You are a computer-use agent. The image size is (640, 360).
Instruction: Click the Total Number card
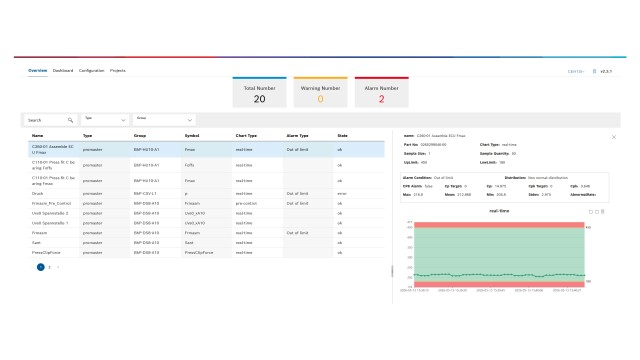pyautogui.click(x=260, y=92)
